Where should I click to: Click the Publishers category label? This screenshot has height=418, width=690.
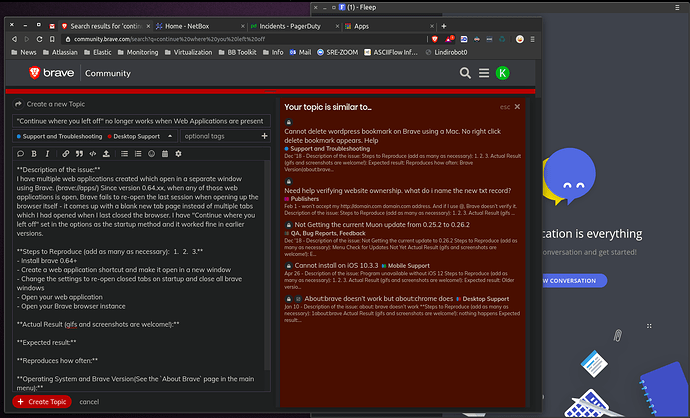[301, 199]
